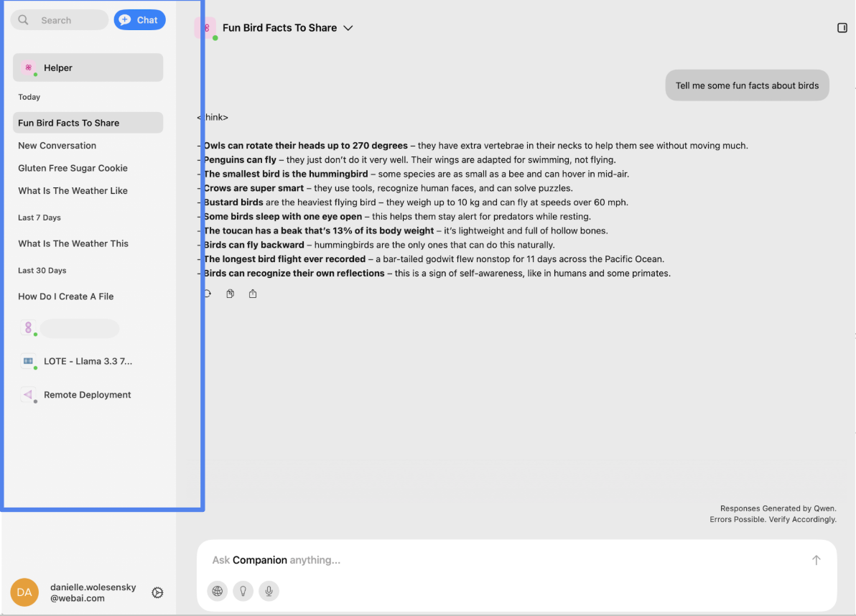
Task: Open settings gear next to user email
Action: tap(157, 592)
